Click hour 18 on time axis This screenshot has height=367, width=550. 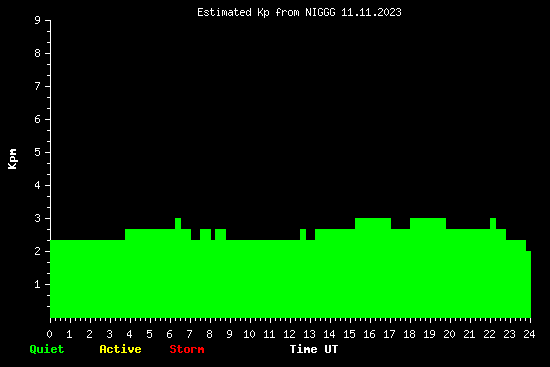pyautogui.click(x=409, y=334)
